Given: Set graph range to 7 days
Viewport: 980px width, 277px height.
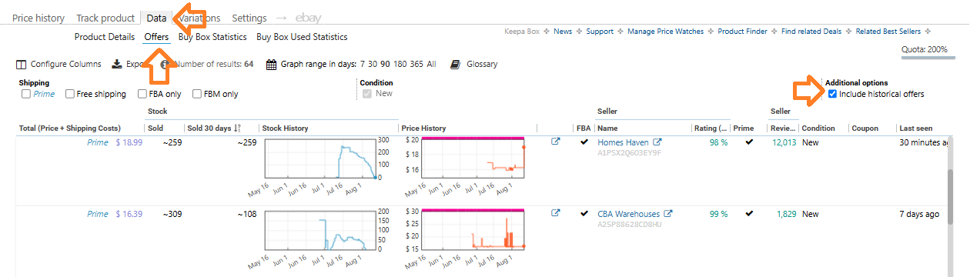Looking at the screenshot, I should tap(362, 65).
